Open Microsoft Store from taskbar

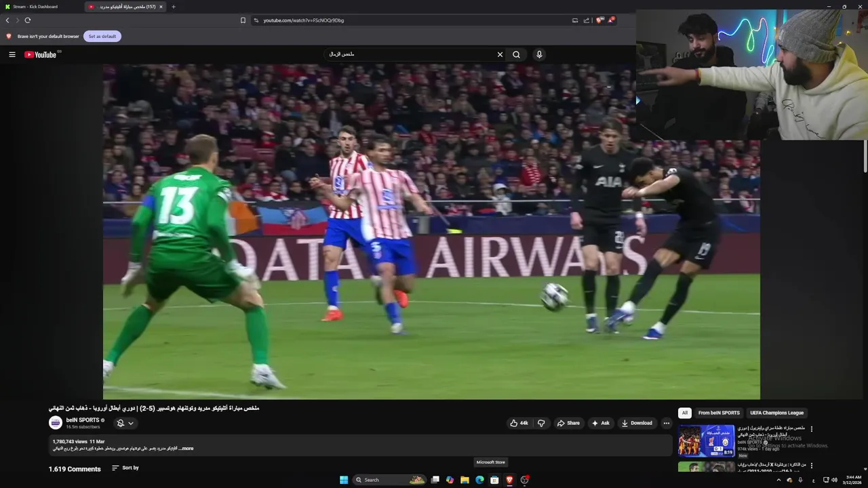click(x=494, y=480)
